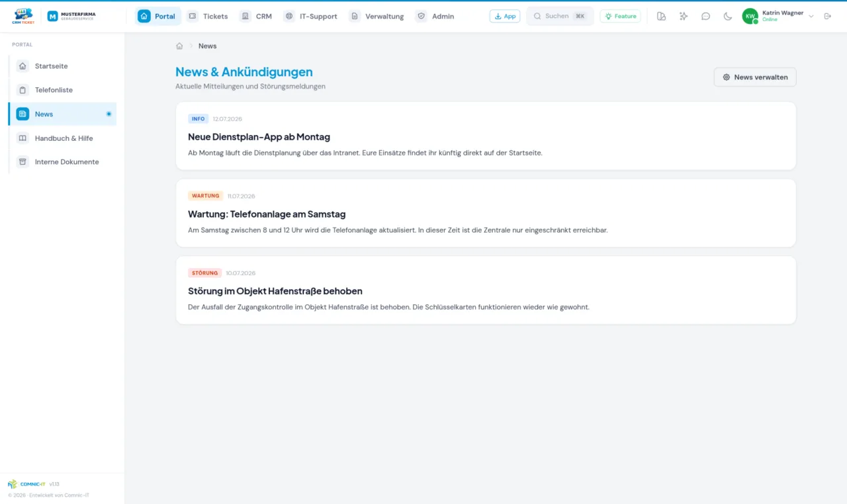The width and height of the screenshot is (847, 504).
Task: Toggle dark mode with the moon icon
Action: 728,17
